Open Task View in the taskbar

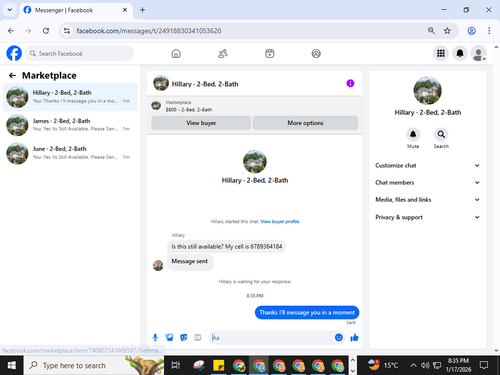pyautogui.click(x=176, y=365)
